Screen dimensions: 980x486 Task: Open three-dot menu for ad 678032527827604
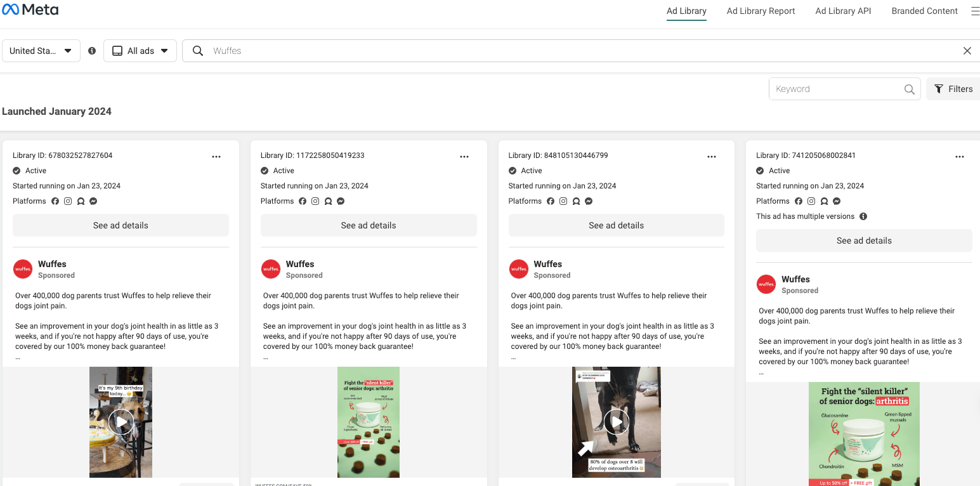click(216, 157)
